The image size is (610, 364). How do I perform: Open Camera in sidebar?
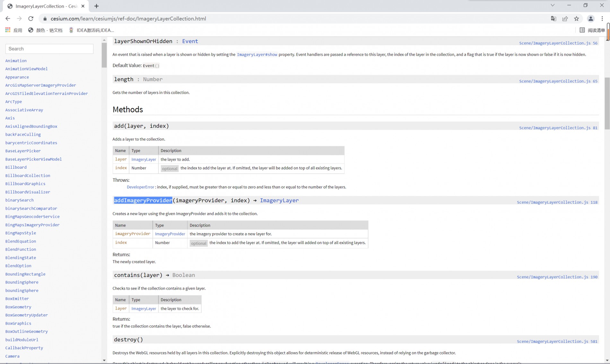point(12,356)
